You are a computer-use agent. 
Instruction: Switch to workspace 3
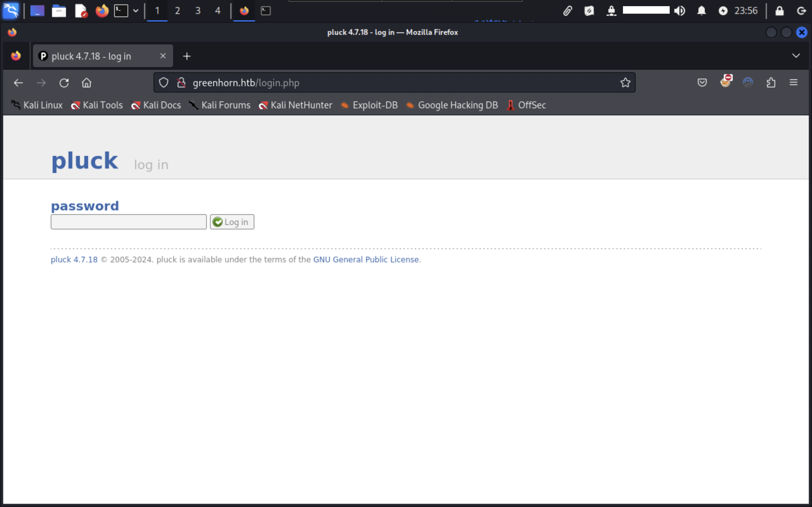(198, 11)
